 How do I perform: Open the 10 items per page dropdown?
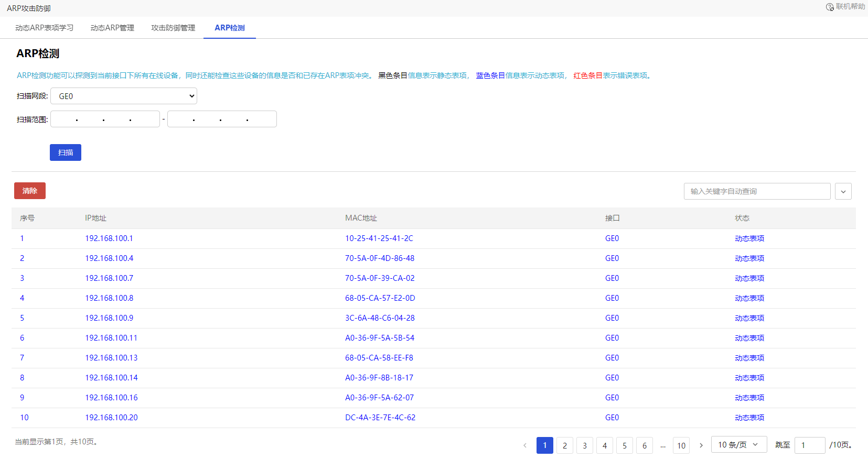click(x=738, y=445)
